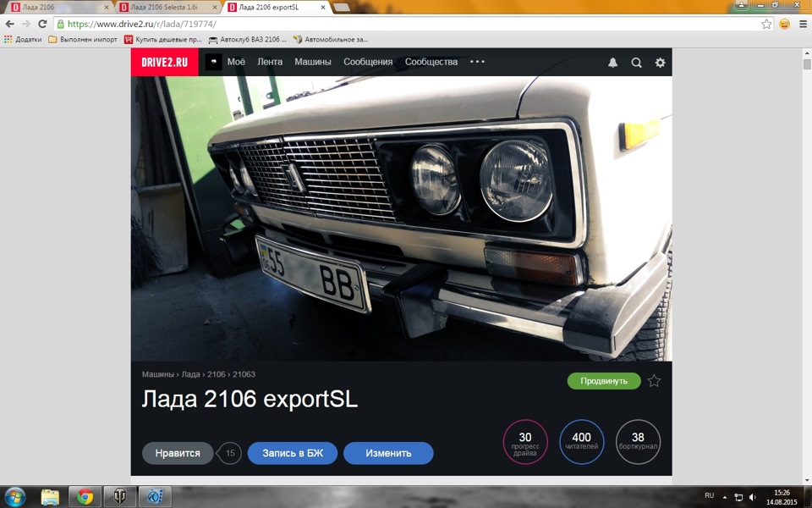Open the Выполнен импорт bookmarks folder
The height and width of the screenshot is (508, 812).
(x=83, y=40)
